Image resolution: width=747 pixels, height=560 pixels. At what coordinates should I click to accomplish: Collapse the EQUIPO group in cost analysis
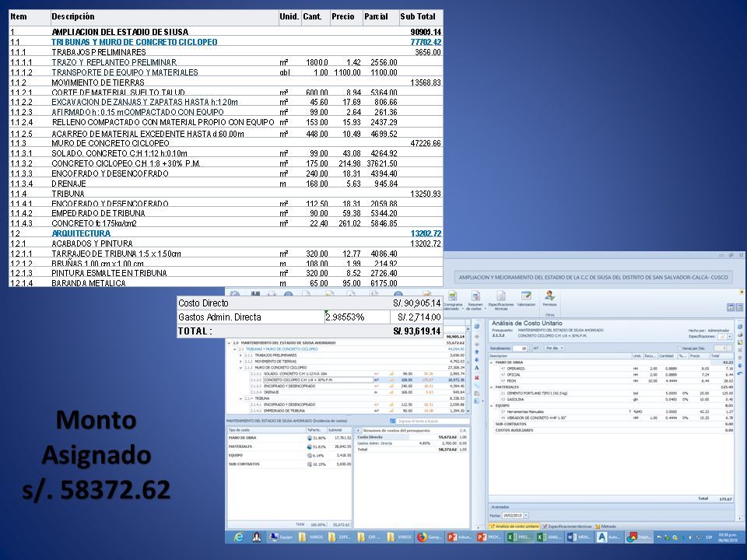492,406
